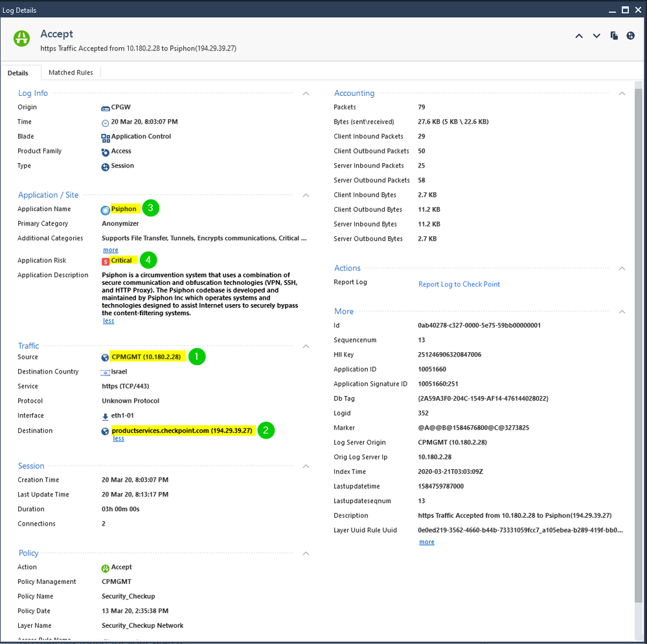Click the Unknown Protocol value
Image resolution: width=647 pixels, height=644 pixels.
tap(130, 401)
